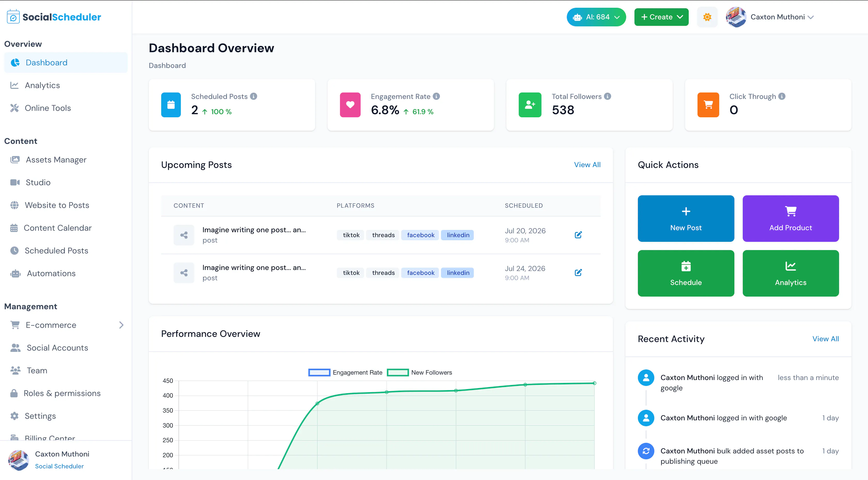Click the blue Scheduled Posts calendar tile
The height and width of the screenshot is (480, 868).
pyautogui.click(x=171, y=105)
